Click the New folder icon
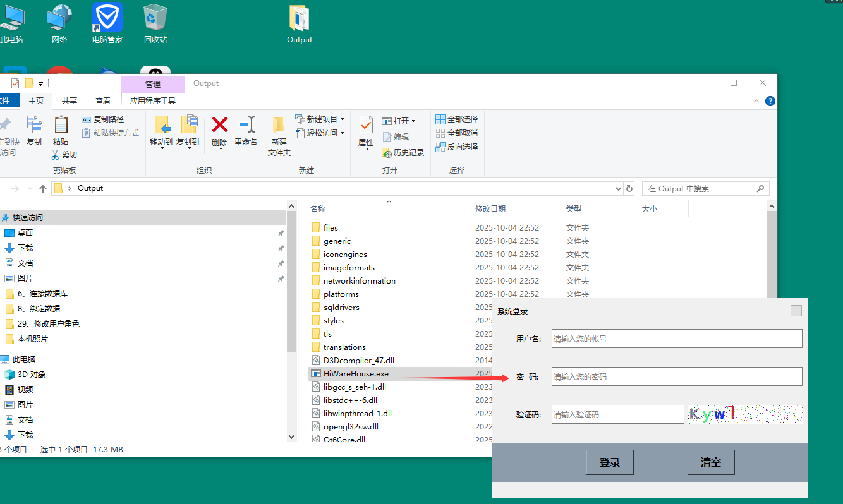 [279, 125]
